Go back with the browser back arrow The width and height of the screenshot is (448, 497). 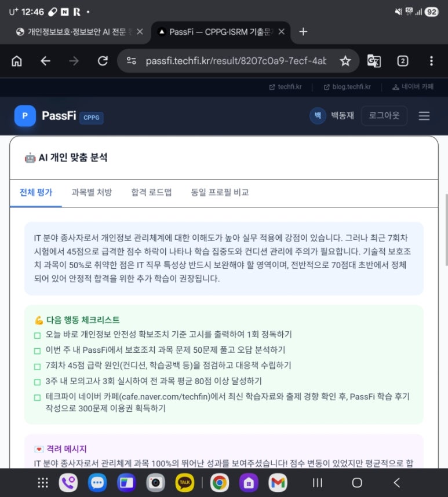click(45, 61)
